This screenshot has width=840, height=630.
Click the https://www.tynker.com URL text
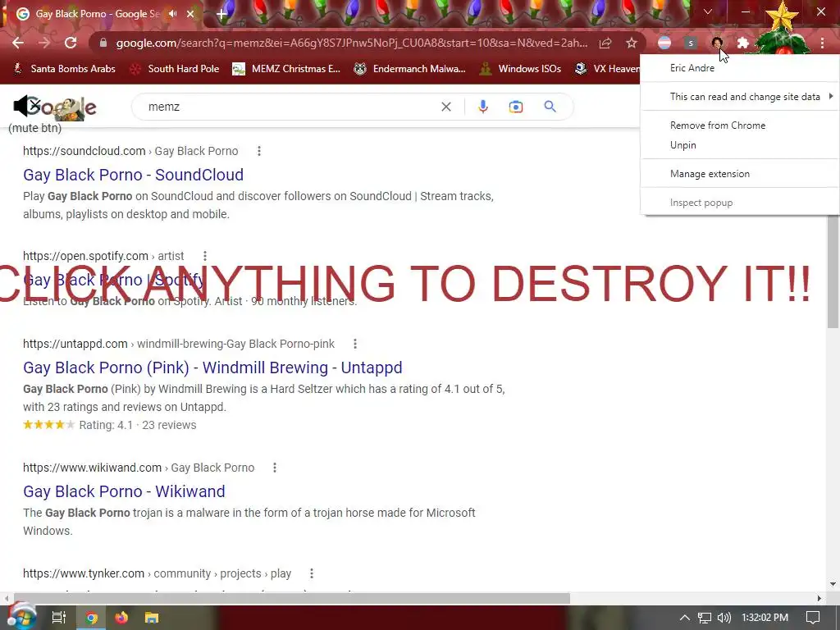[84, 573]
